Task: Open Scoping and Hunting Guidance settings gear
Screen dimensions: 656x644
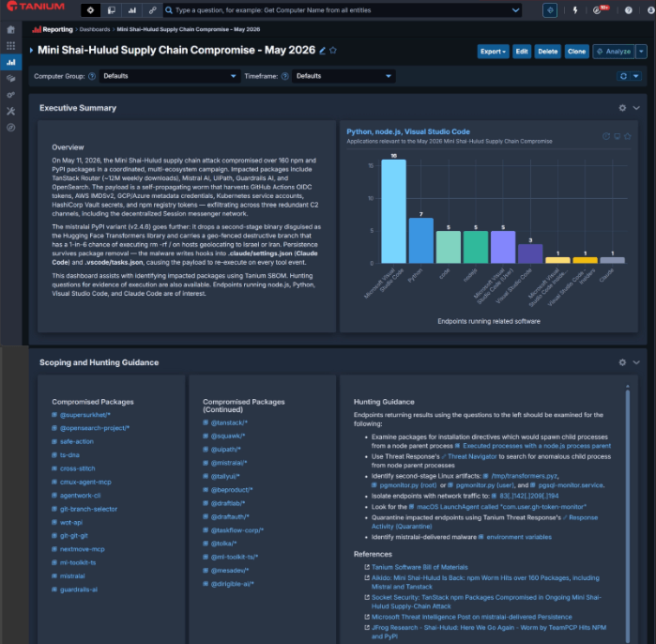Action: coord(622,362)
